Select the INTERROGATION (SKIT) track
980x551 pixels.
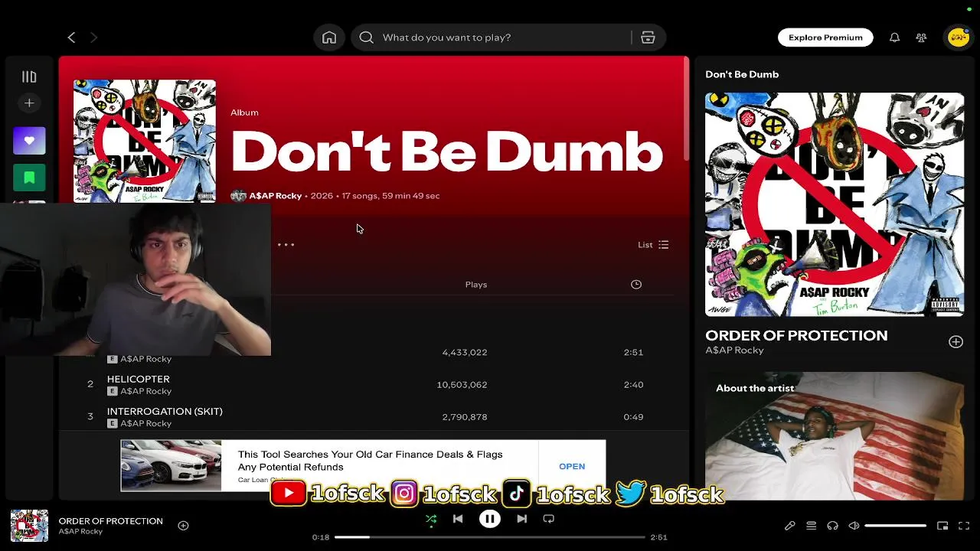pos(165,411)
